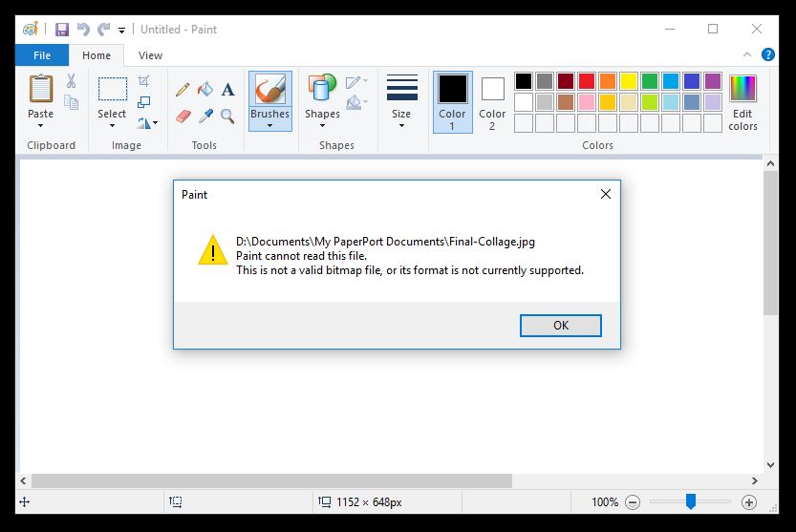
Task: Click the Undo arrow in title bar
Action: [x=83, y=30]
